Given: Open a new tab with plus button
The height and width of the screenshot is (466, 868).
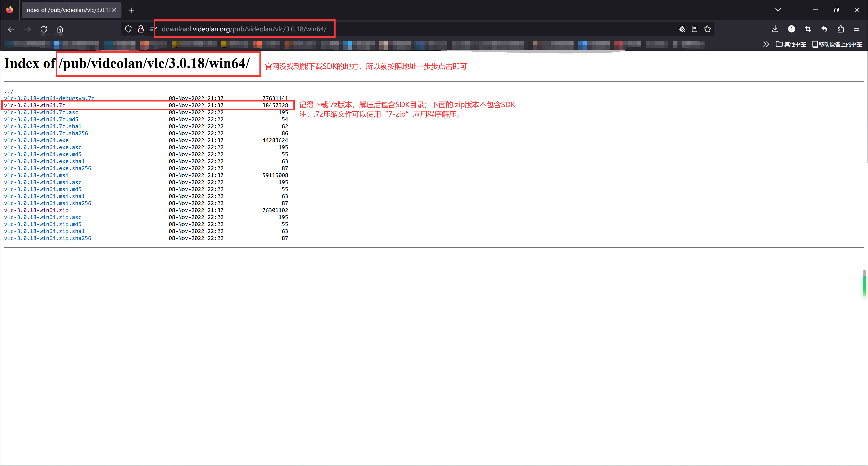Looking at the screenshot, I should point(131,10).
